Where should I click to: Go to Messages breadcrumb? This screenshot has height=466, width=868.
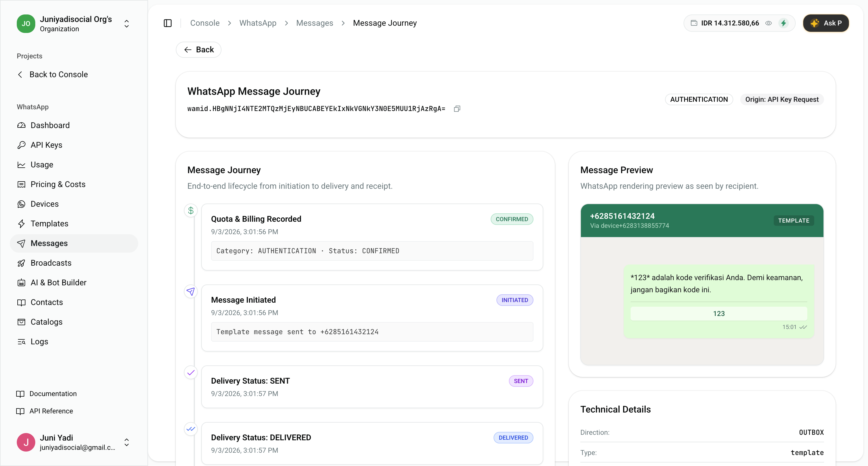(x=314, y=23)
